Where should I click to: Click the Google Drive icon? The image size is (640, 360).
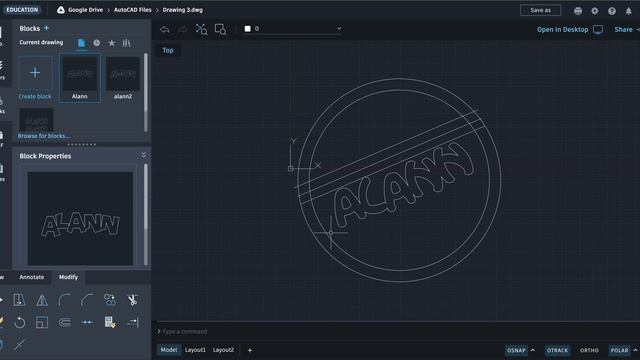coord(61,10)
